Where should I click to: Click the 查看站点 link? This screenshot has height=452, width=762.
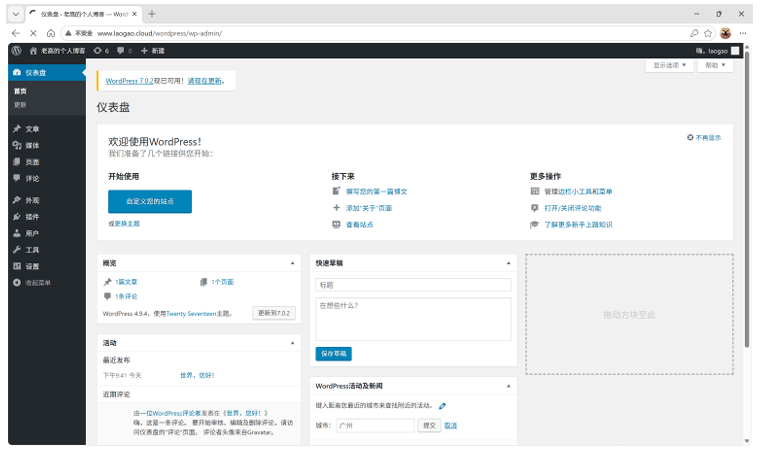pos(360,225)
